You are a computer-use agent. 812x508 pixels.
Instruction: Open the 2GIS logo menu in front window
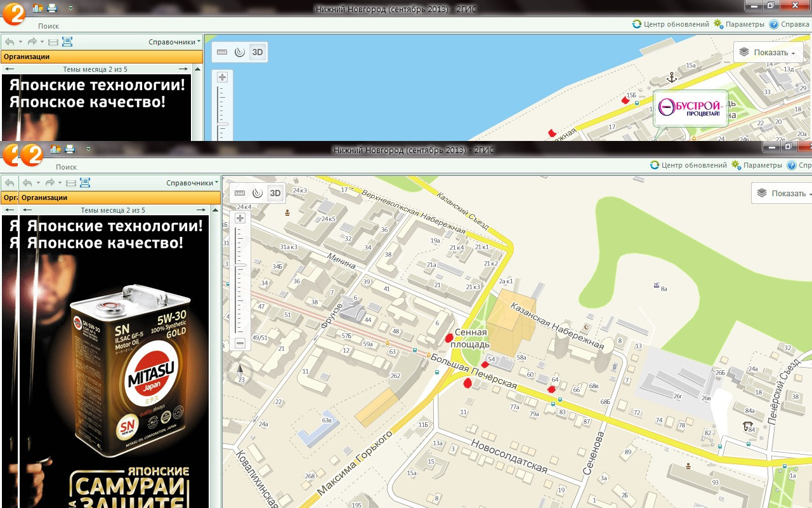[x=31, y=155]
